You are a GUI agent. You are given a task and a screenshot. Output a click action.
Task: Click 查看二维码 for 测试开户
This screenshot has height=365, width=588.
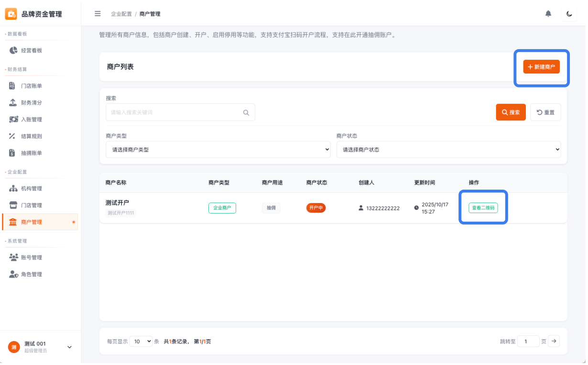click(483, 208)
